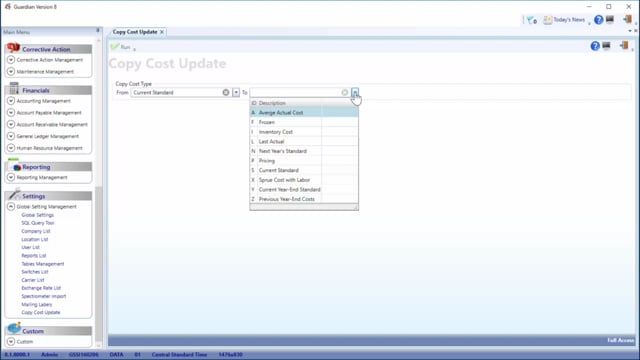
Task: Open Copy Cost Update in sidebar
Action: pyautogui.click(x=41, y=313)
